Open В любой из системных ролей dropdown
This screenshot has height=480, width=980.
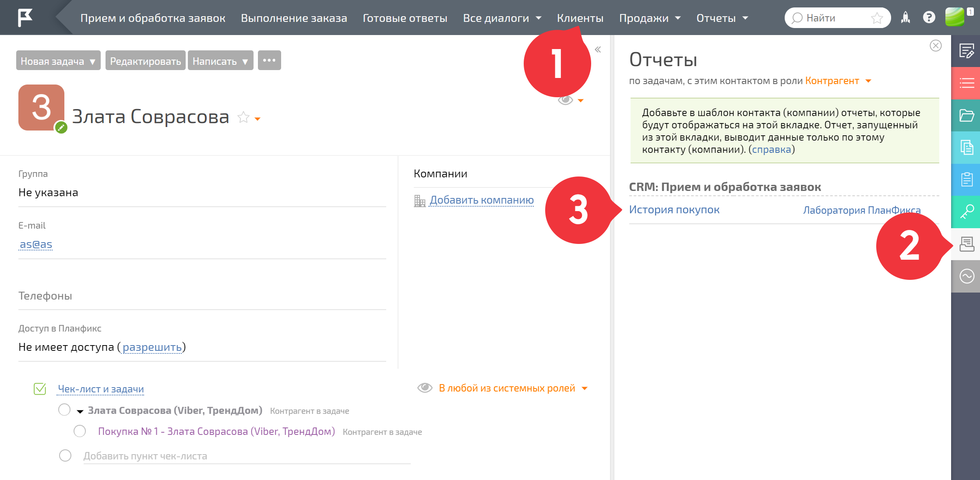pyautogui.click(x=513, y=388)
